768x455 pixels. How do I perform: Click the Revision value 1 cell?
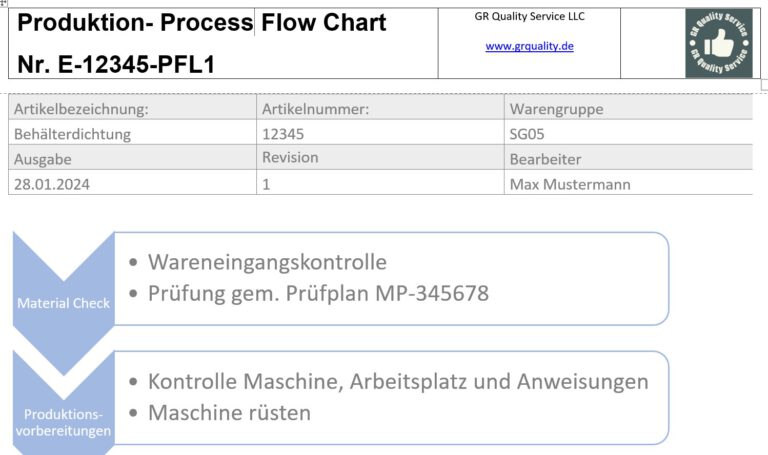point(380,184)
